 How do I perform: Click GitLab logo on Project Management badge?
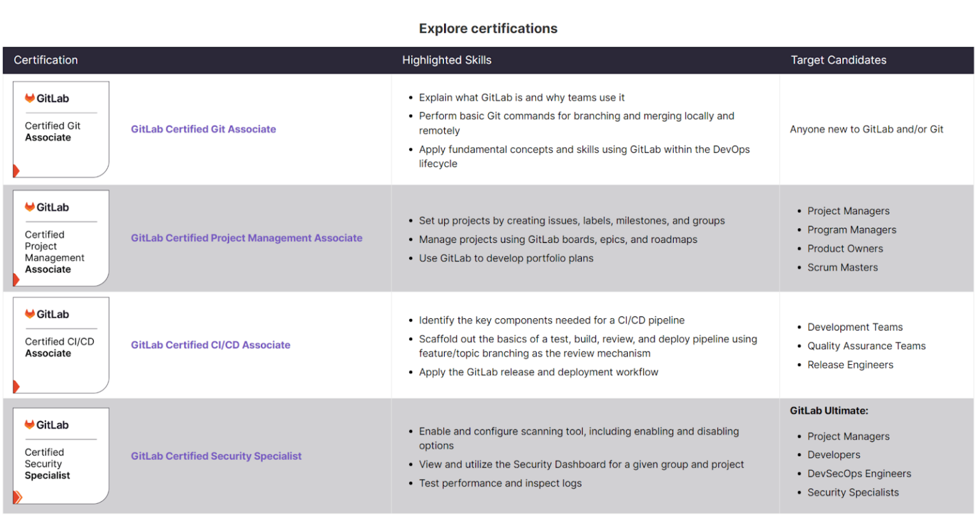click(30, 207)
